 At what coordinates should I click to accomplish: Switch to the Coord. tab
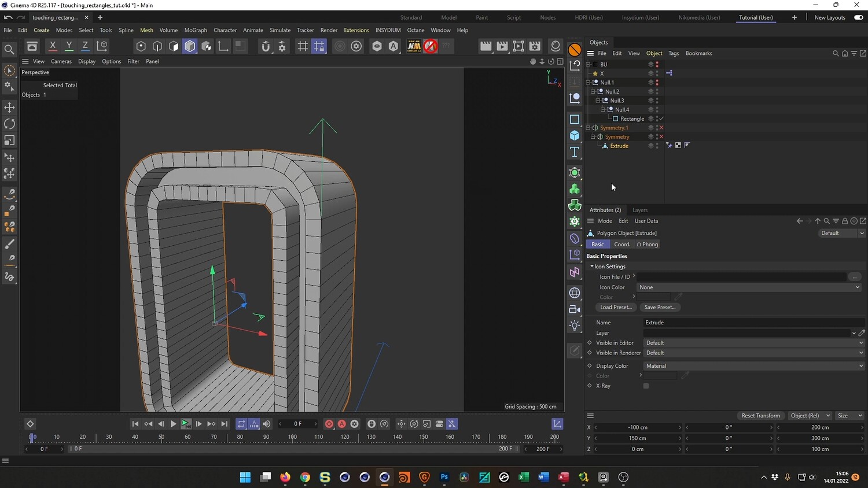pyautogui.click(x=621, y=245)
